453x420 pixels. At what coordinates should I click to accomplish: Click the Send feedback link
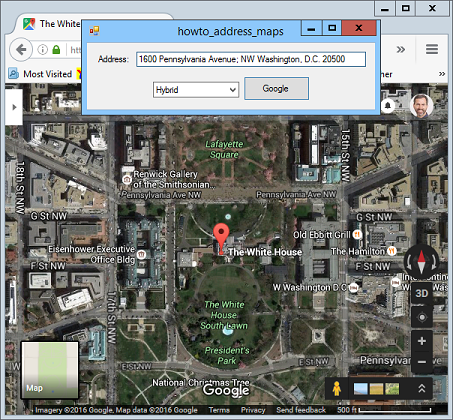(301, 410)
